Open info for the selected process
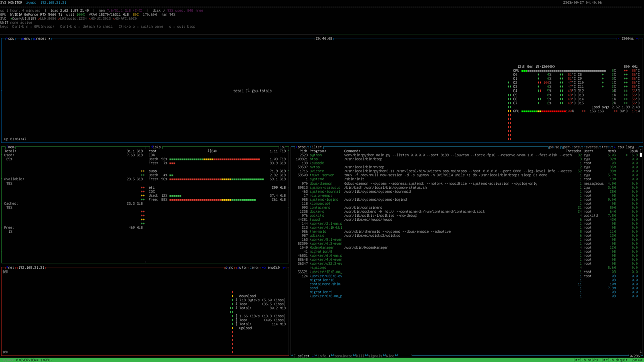This screenshot has height=362, width=644. point(322,356)
